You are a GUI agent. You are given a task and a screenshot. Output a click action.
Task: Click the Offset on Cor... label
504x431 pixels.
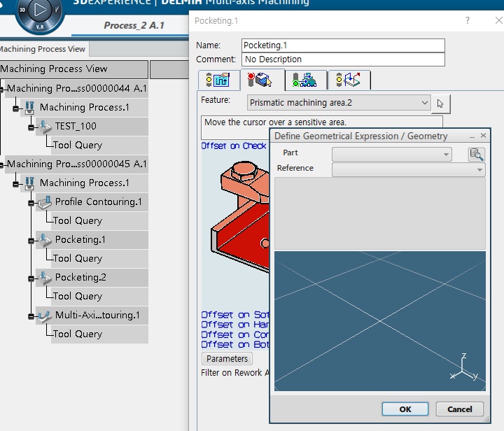click(235, 334)
